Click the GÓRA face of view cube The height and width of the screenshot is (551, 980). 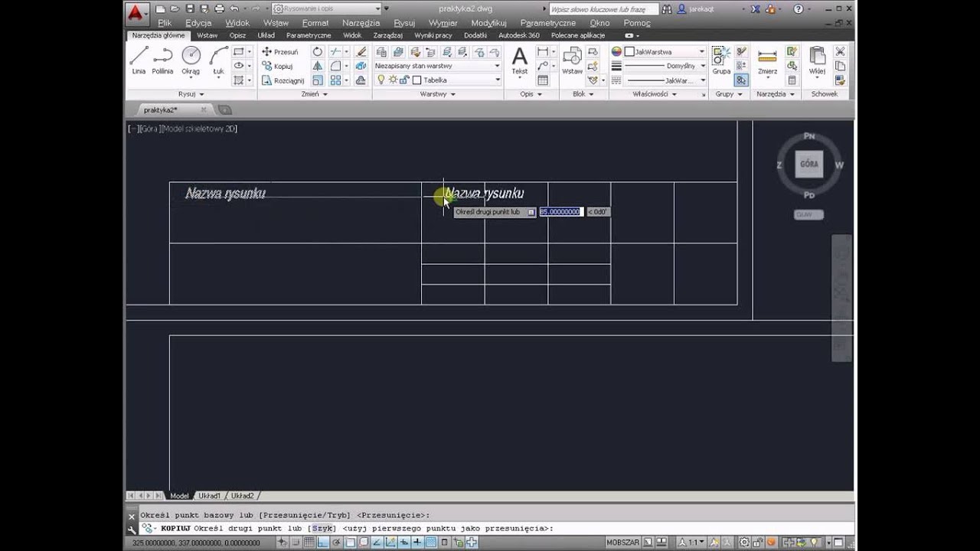pyautogui.click(x=809, y=164)
